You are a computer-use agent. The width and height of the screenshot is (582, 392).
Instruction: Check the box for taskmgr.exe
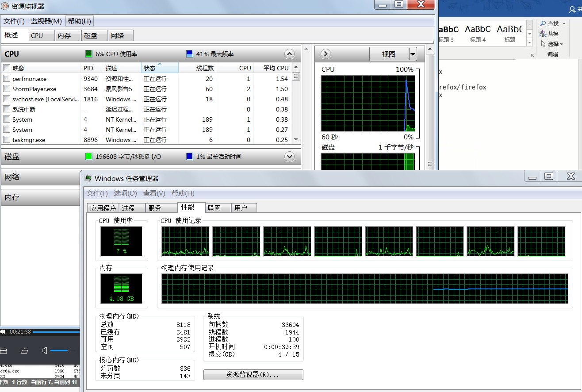(x=7, y=140)
